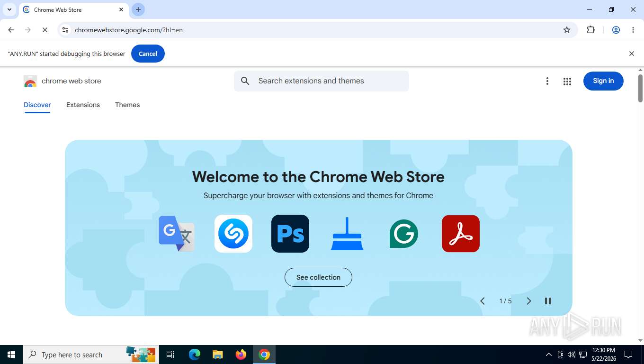Dismiss the debugging notification bar
Viewport: 644px width, 364px height.
click(631, 54)
